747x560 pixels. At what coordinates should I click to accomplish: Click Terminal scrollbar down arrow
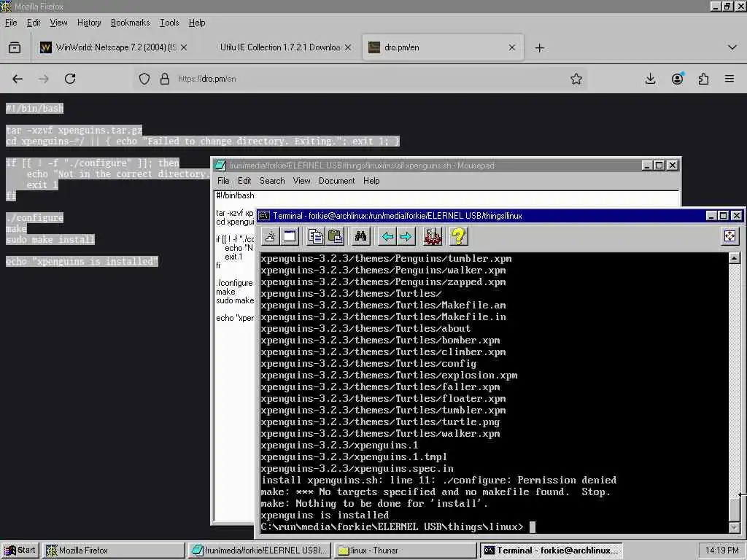tap(734, 528)
